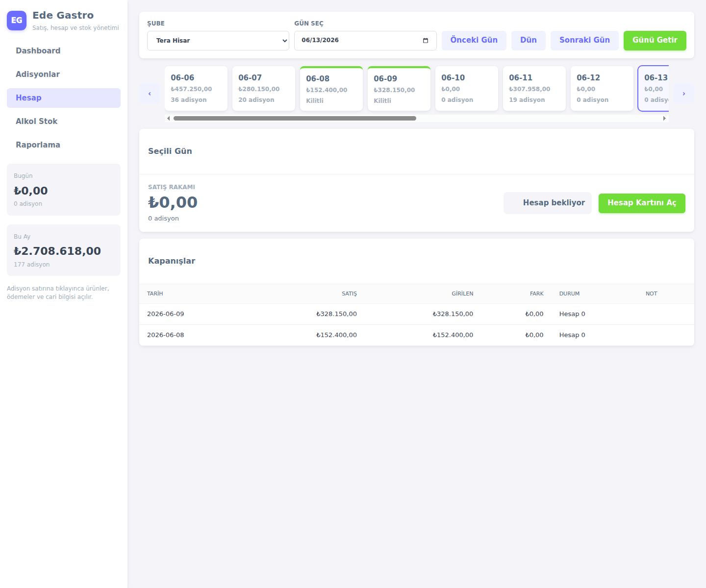Viewport: 706px width, 588px height.
Task: Click the Bu Ay total ₺2.708.618,00
Action: pos(57,251)
